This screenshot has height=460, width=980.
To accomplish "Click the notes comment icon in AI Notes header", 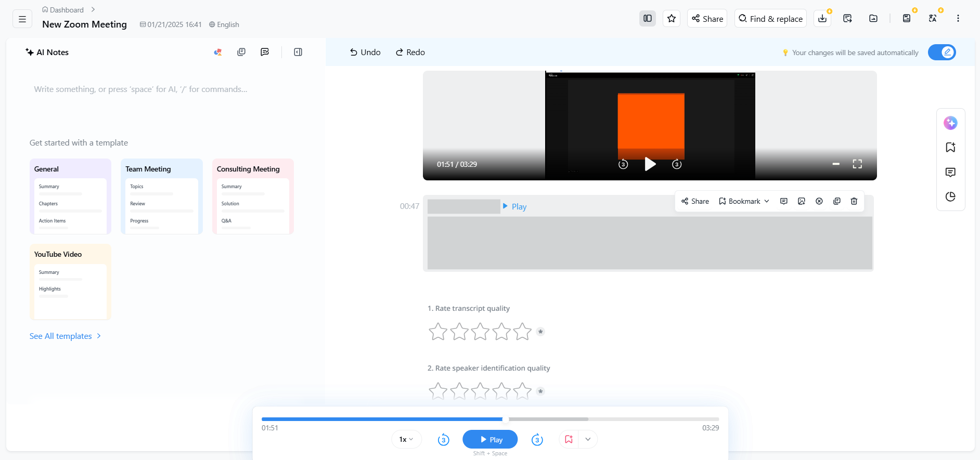I will click(x=265, y=52).
